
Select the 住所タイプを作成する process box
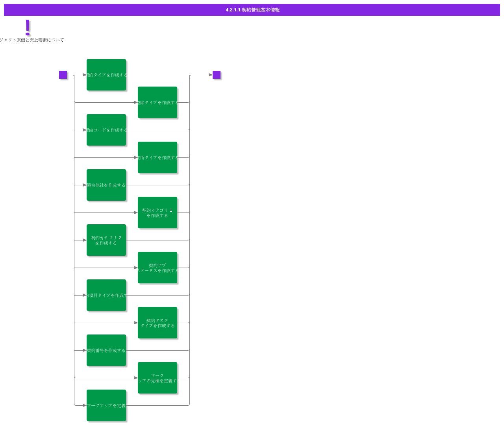pyautogui.click(x=157, y=157)
